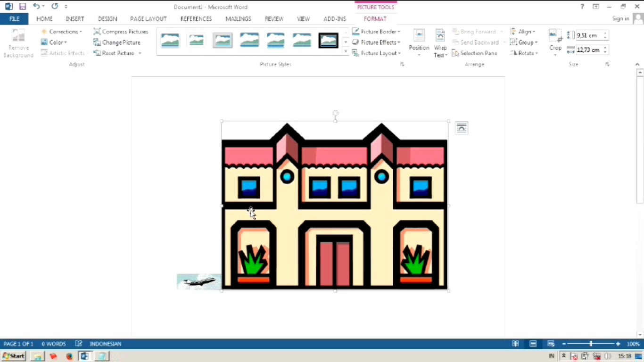Screen dimensions: 644x362
Task: Click the Layout Options button beside the image
Action: [x=462, y=128]
